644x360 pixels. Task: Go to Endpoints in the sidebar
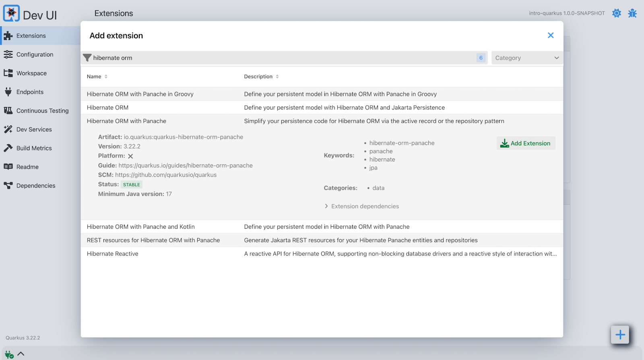point(40,92)
